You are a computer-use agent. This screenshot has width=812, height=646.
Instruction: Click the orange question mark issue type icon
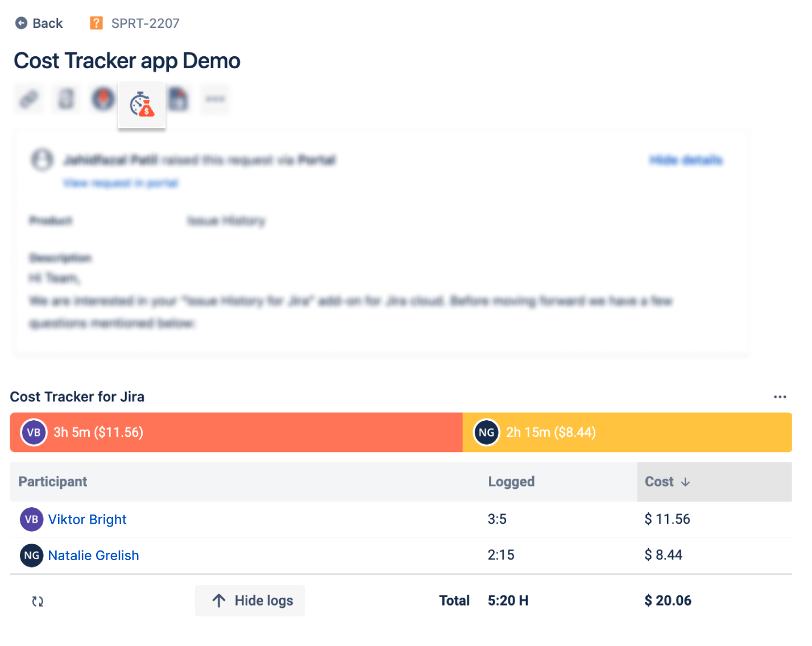[x=96, y=23]
